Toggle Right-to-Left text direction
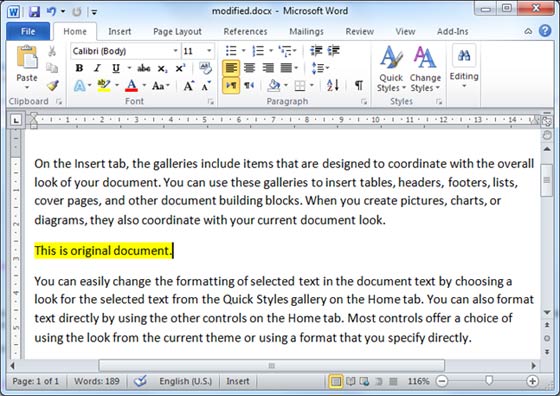560x396 pixels. click(249, 86)
